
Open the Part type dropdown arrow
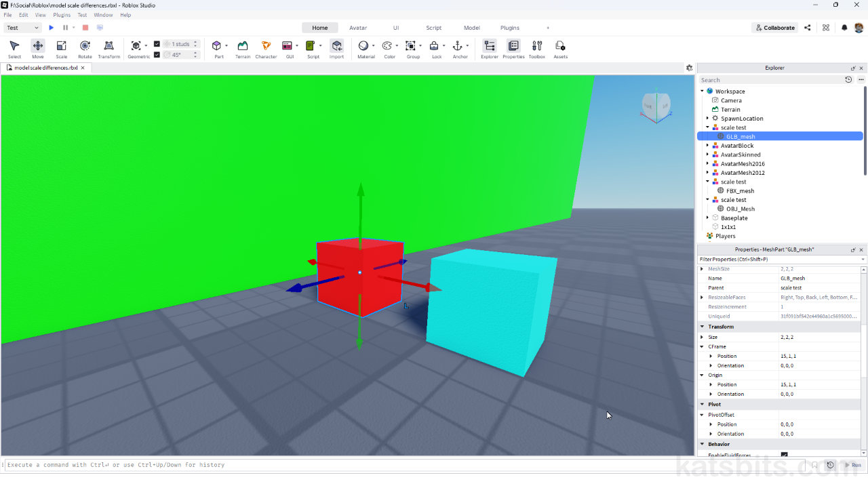(x=226, y=46)
